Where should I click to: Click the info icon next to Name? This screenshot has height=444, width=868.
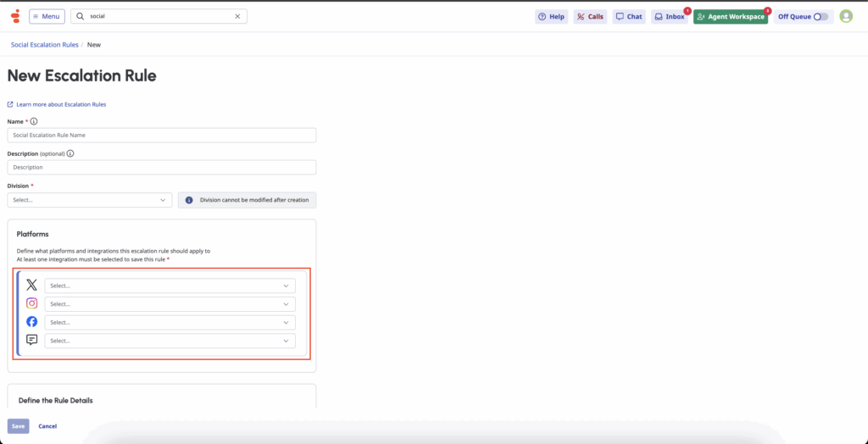coord(34,121)
